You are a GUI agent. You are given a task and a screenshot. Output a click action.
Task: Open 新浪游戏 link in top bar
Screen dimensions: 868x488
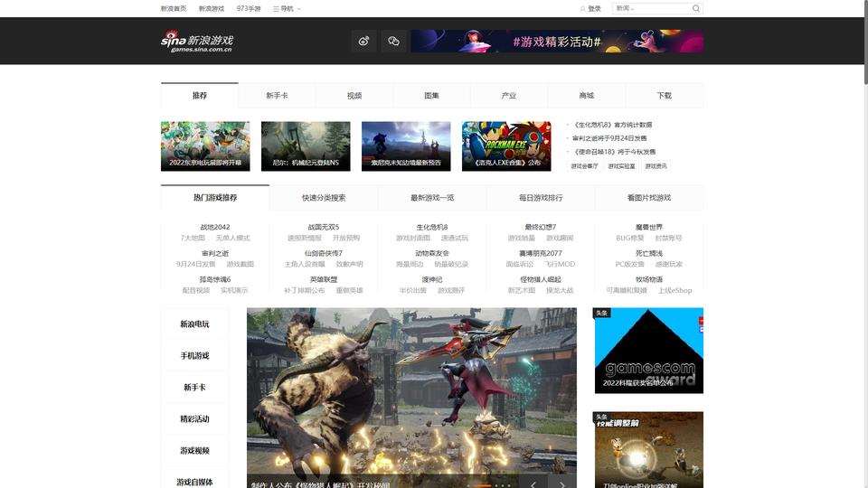tap(212, 9)
